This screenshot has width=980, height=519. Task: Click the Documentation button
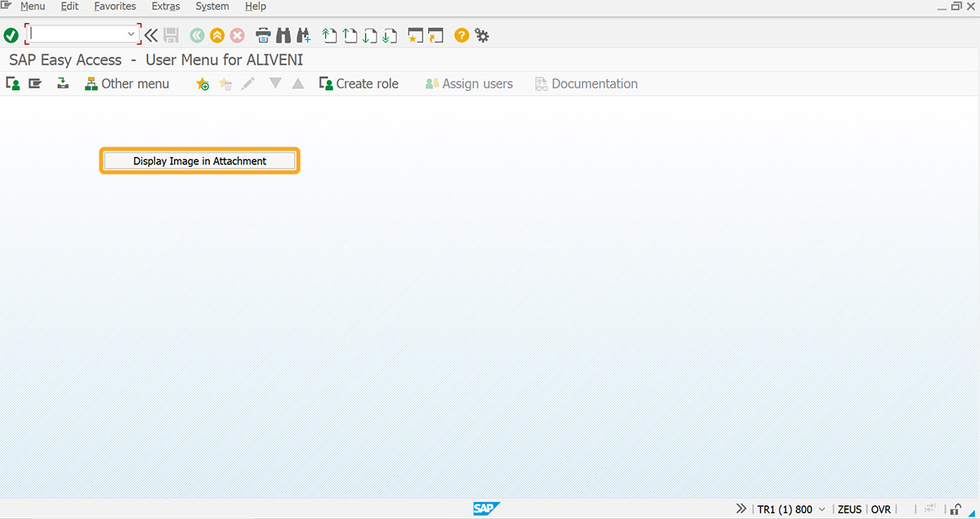586,83
